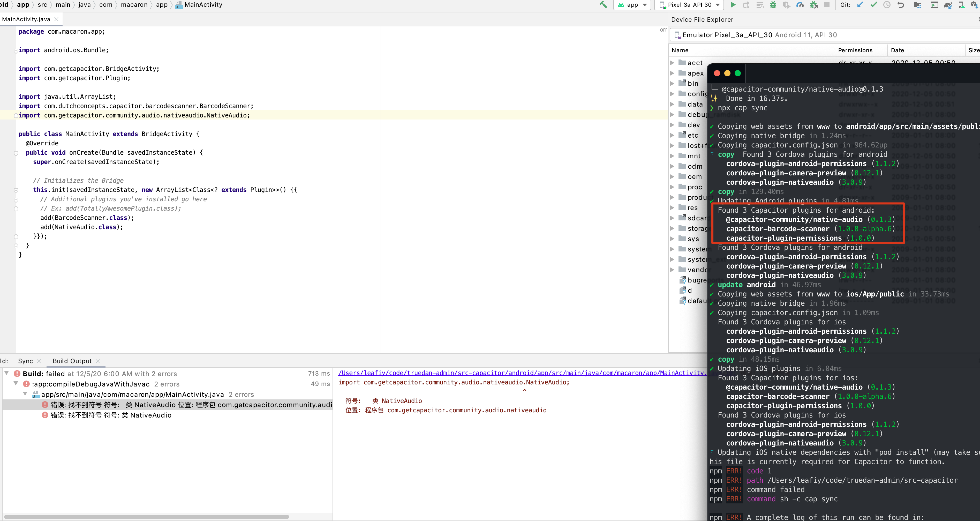Image resolution: width=980 pixels, height=521 pixels.
Task: Start debugging via the bug icon
Action: tap(773, 5)
